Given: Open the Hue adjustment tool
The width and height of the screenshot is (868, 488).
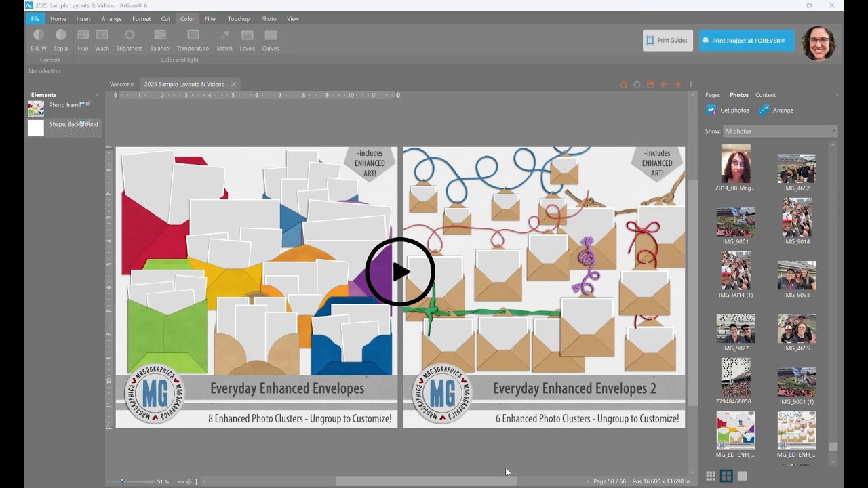Looking at the screenshot, I should [x=83, y=41].
